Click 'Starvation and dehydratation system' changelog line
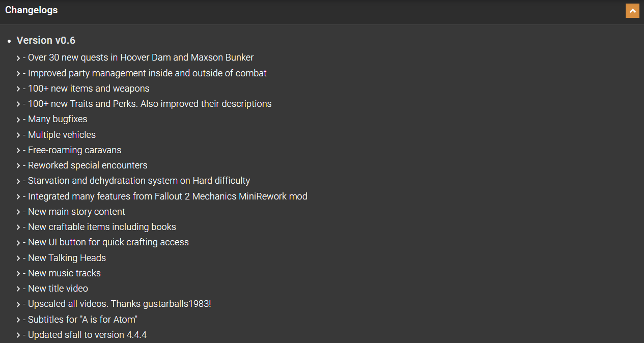The width and height of the screenshot is (644, 343). click(139, 181)
